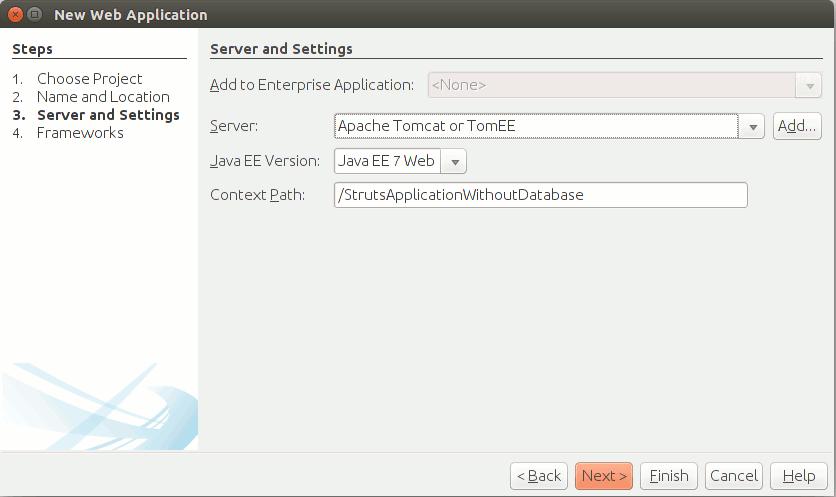Screen dimensions: 836x497
Task: Select the Java EE 7 Web value box
Action: [x=388, y=161]
